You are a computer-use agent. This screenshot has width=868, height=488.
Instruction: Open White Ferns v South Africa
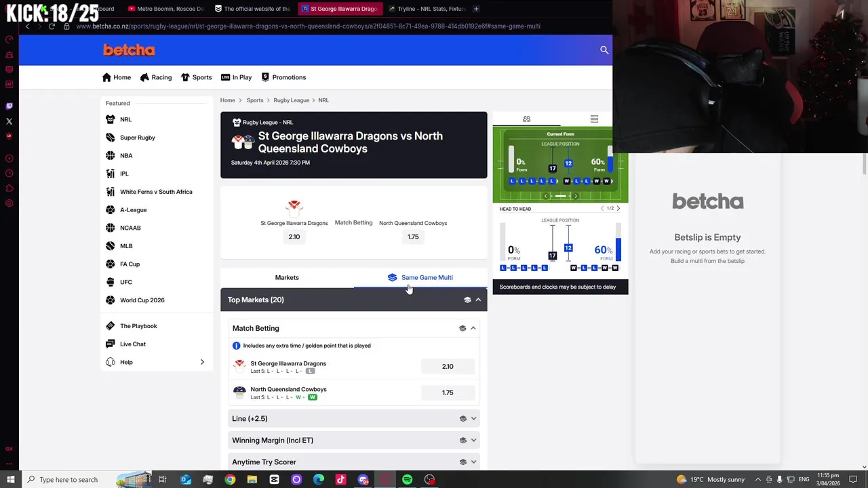pyautogui.click(x=156, y=192)
